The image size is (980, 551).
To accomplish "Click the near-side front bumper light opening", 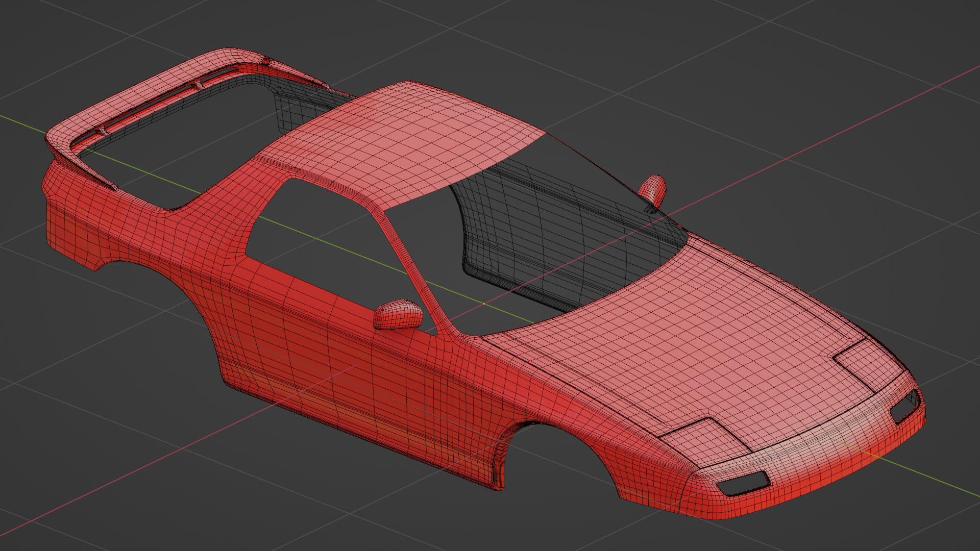I will [x=744, y=483].
